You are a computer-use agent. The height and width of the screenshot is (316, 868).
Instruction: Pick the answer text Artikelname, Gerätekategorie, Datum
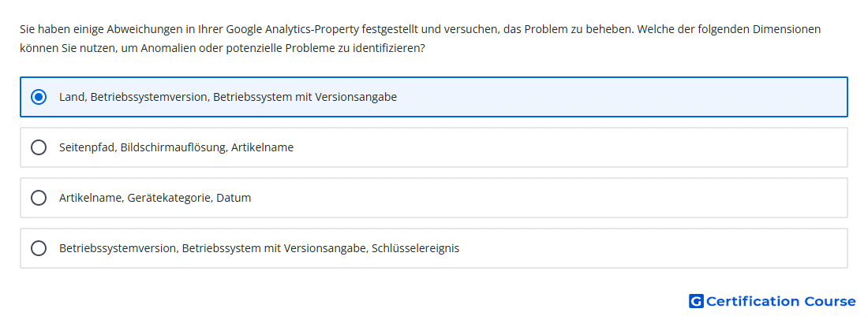click(155, 198)
